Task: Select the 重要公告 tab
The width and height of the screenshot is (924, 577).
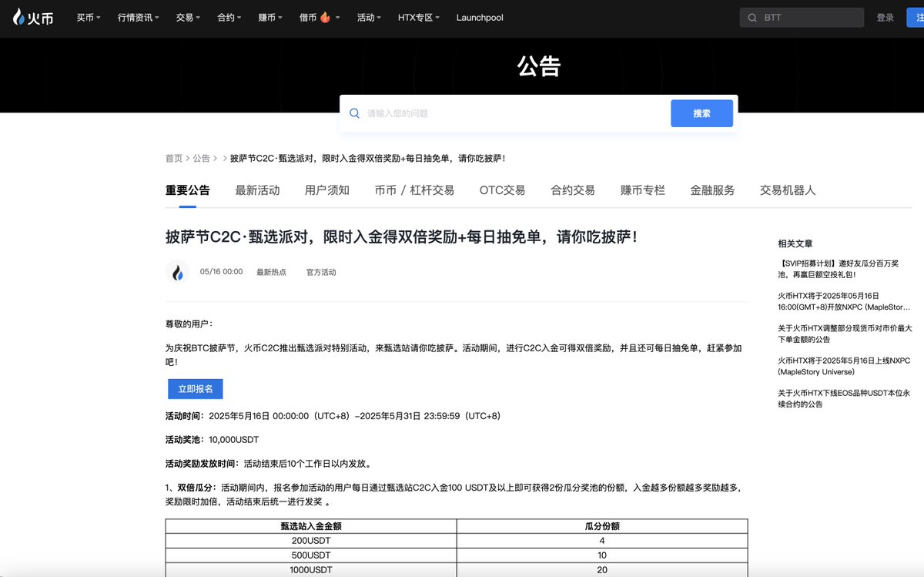Action: 188,190
